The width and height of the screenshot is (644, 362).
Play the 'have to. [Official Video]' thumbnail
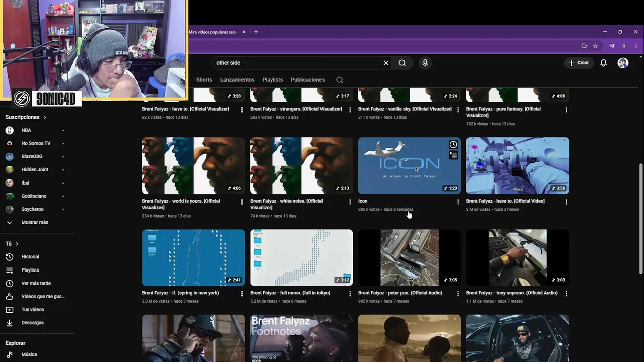(x=517, y=165)
